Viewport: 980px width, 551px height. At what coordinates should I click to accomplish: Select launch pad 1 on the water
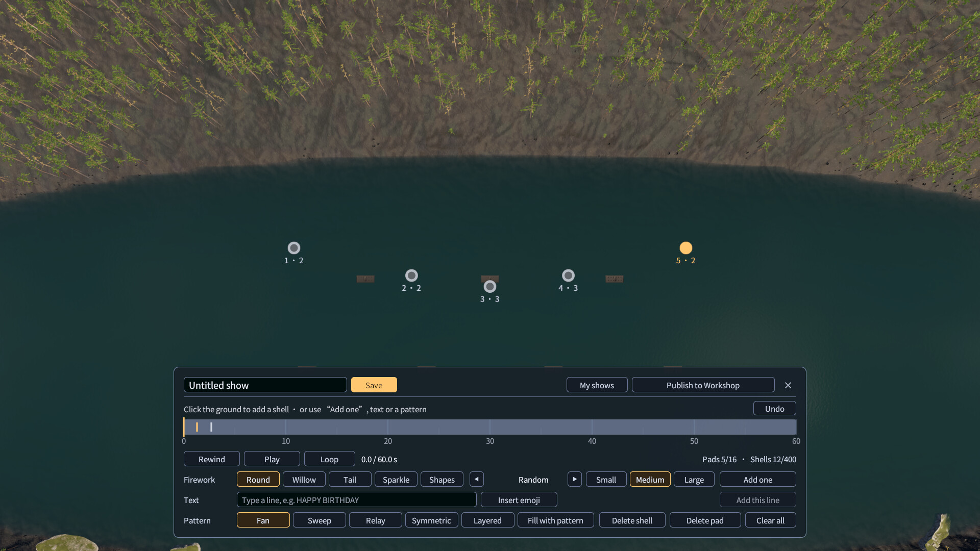tap(294, 248)
